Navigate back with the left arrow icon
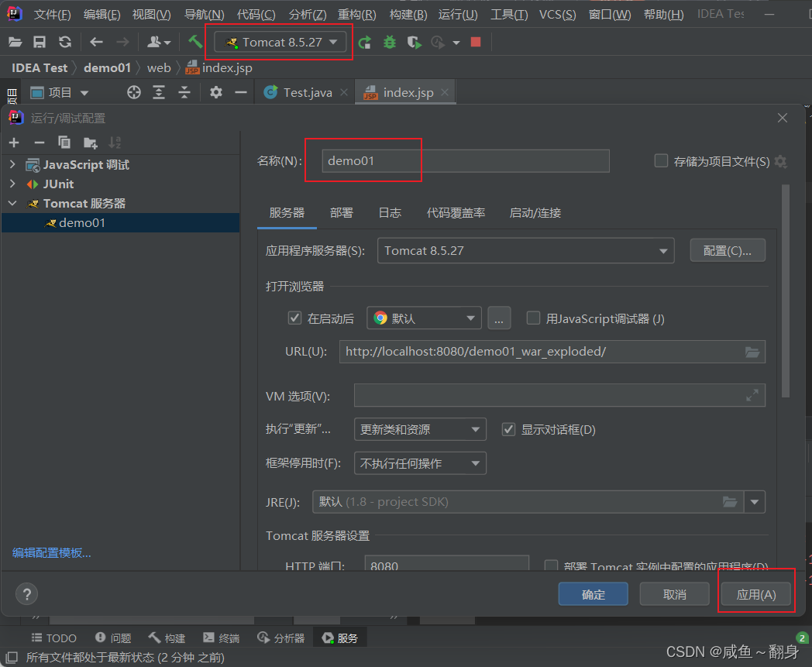 pos(96,42)
